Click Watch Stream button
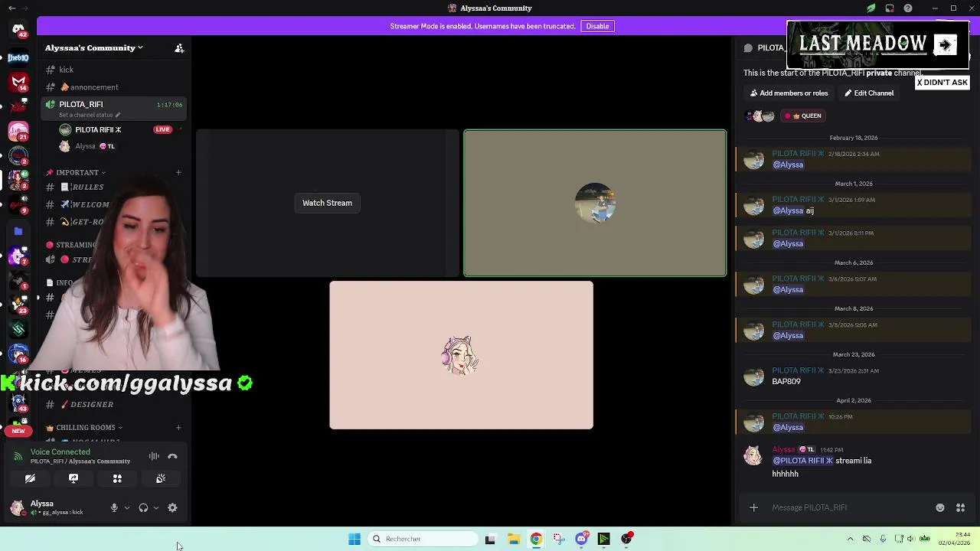980x551 pixels. click(x=327, y=203)
